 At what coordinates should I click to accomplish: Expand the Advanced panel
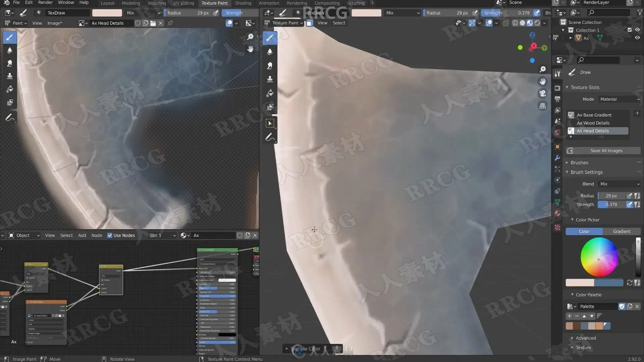click(x=586, y=338)
